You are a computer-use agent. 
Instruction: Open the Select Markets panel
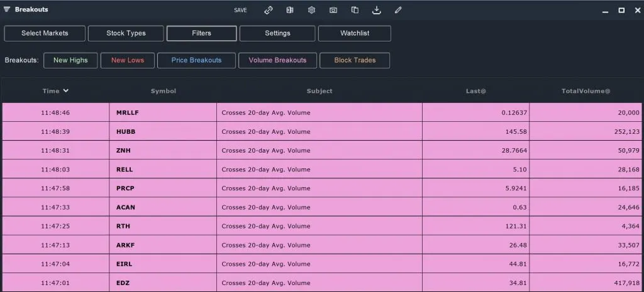click(x=45, y=33)
